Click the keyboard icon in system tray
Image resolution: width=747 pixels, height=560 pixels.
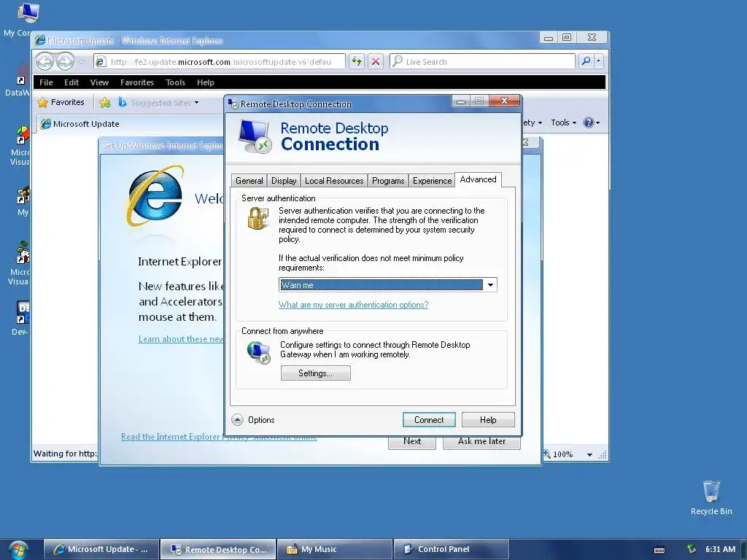(659, 550)
